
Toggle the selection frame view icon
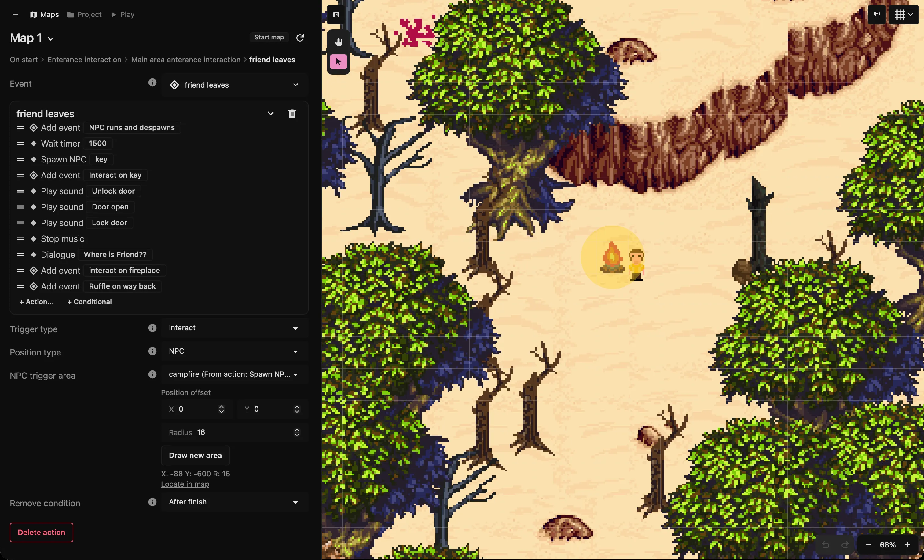(877, 15)
